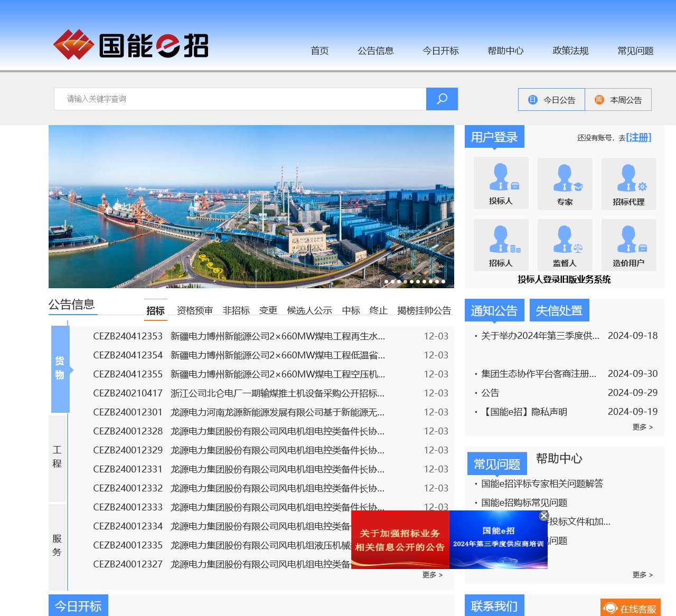
Task: Choose the 招标人 tenderer login icon
Action: coord(501,245)
